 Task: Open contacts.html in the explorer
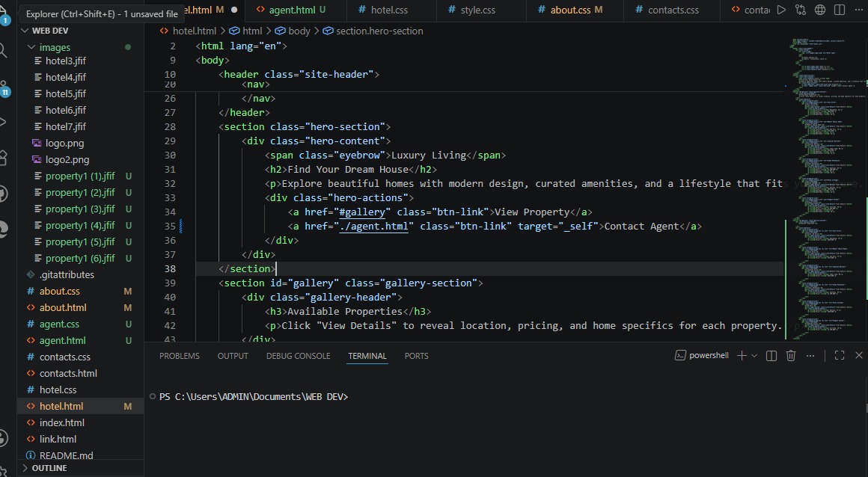click(x=68, y=374)
